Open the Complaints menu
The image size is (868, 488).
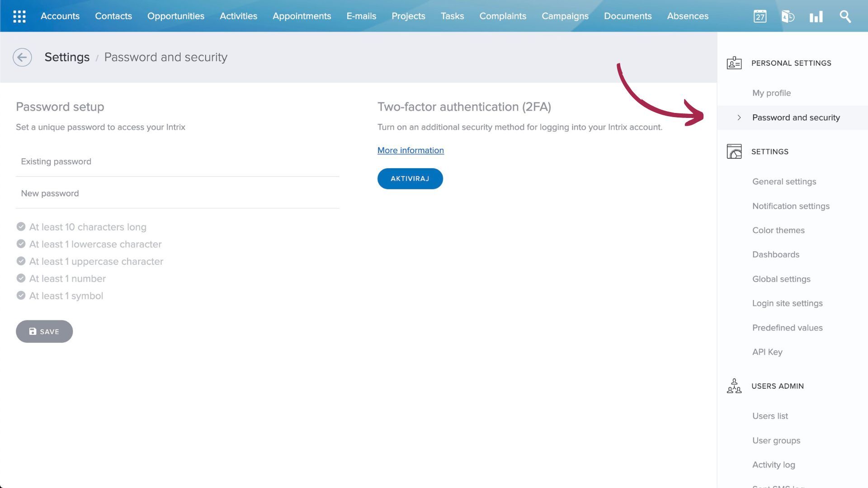502,16
